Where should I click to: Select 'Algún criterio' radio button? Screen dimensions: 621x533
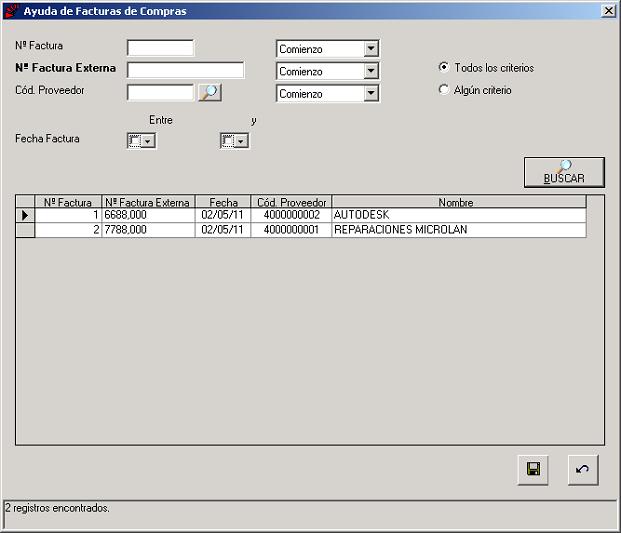pos(444,89)
